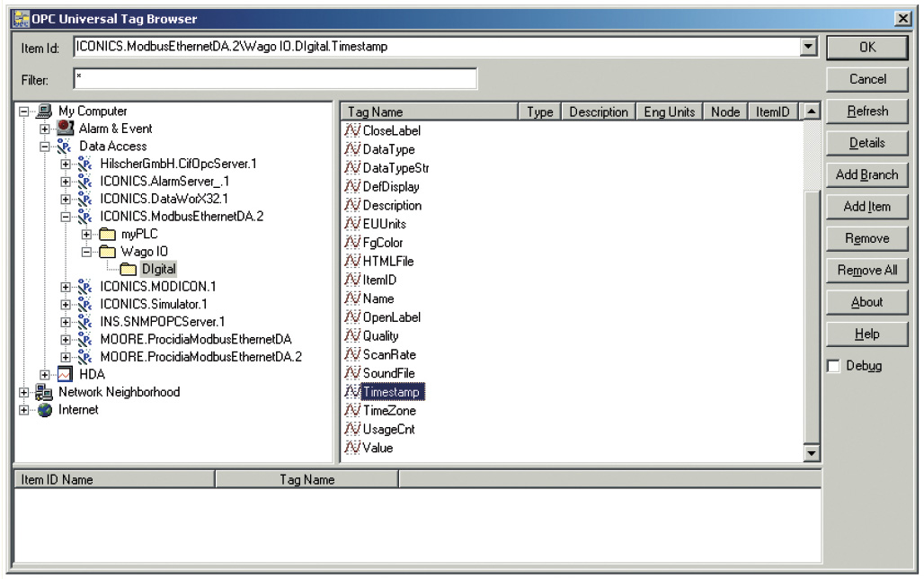Open the Help button
This screenshot has height=579, width=924.
[866, 334]
